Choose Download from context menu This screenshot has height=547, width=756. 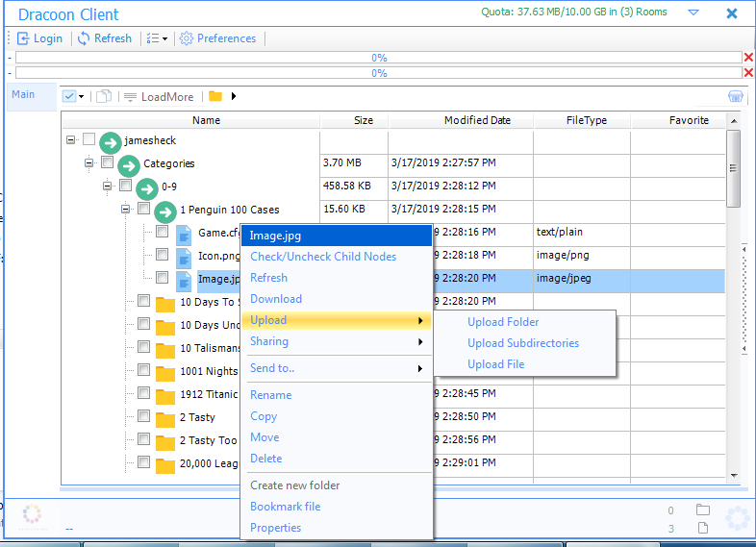(337, 299)
